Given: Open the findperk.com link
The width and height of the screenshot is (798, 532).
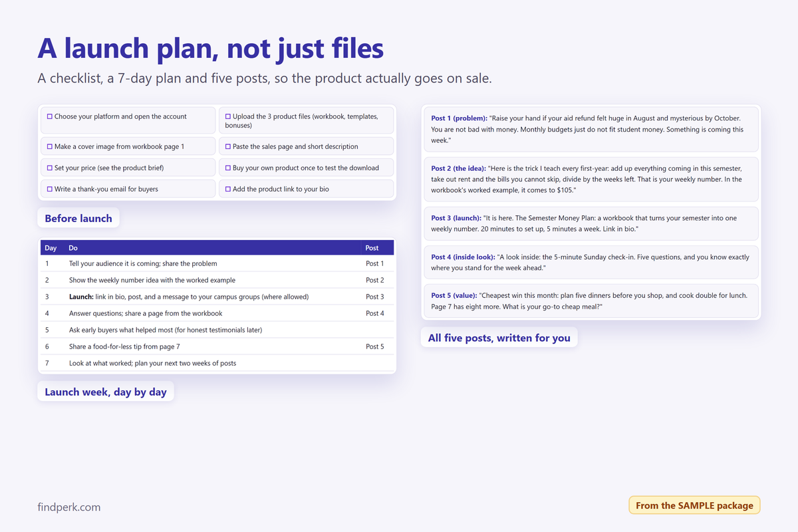Looking at the screenshot, I should [x=69, y=507].
